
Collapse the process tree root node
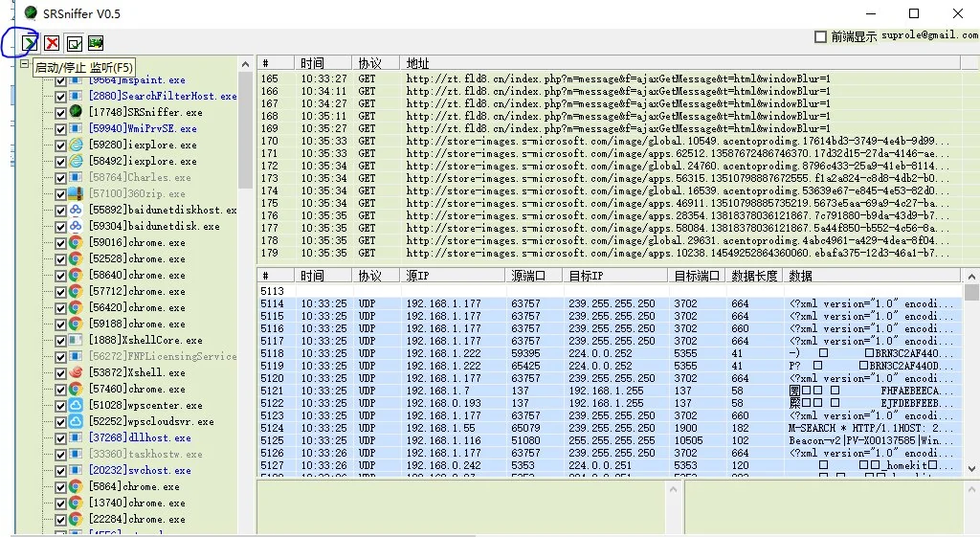coord(25,65)
